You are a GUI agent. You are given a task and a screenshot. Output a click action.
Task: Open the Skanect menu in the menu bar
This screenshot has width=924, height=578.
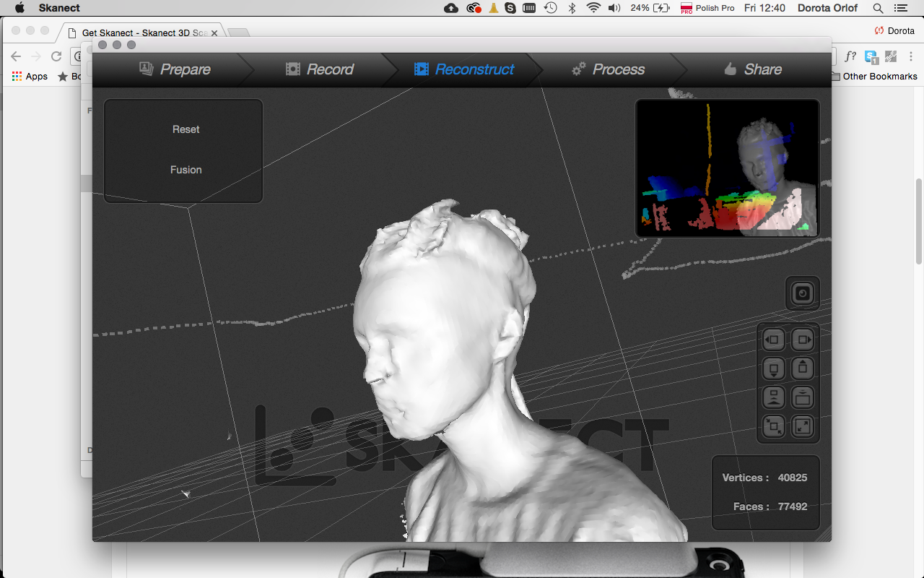click(60, 8)
